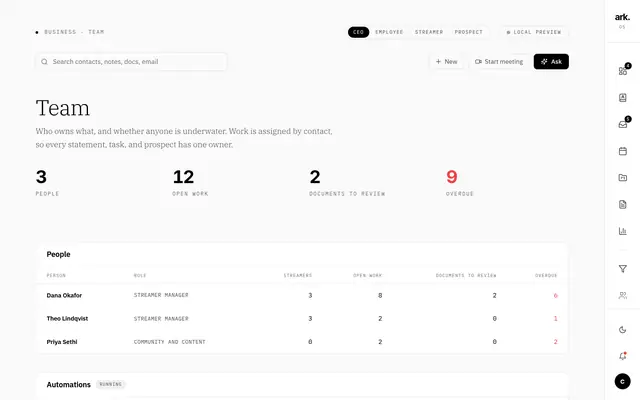Click the search magnifier icon

[44, 62]
